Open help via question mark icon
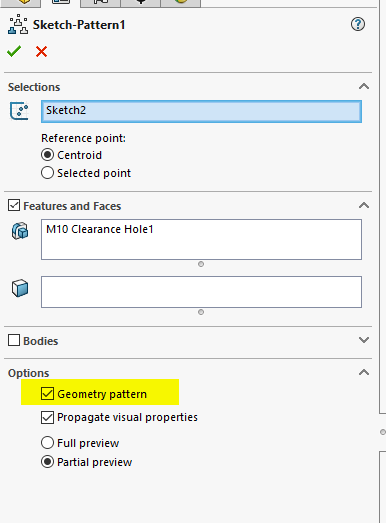 [358, 24]
